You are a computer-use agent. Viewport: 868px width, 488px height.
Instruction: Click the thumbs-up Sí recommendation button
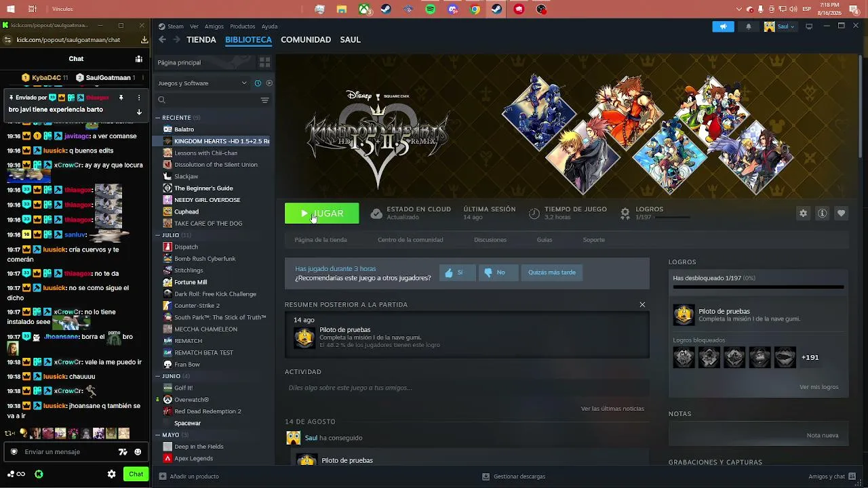point(457,272)
